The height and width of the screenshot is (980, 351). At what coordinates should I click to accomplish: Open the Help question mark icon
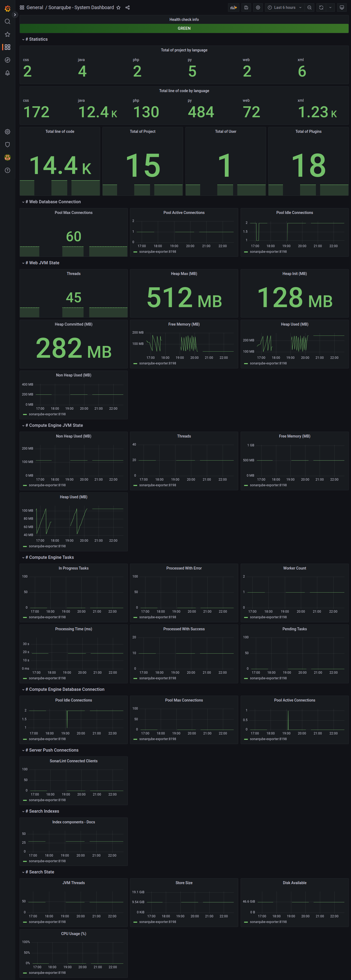7,171
